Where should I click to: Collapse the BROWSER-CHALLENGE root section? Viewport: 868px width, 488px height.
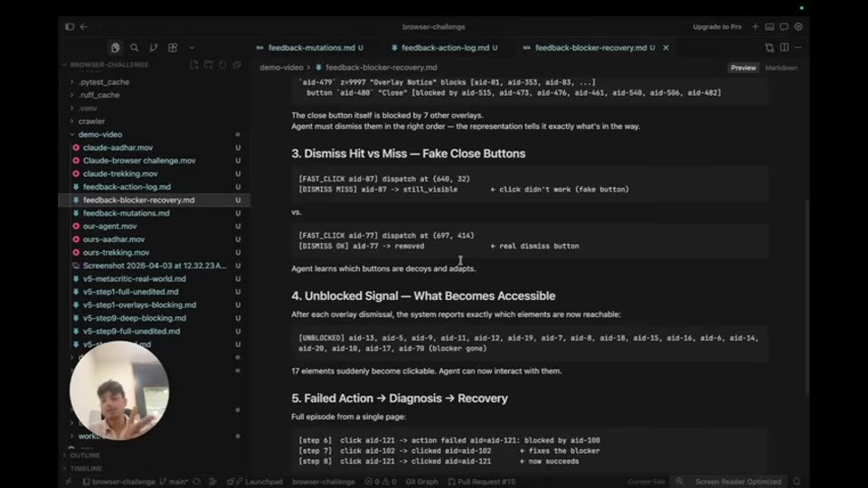pyautogui.click(x=105, y=65)
